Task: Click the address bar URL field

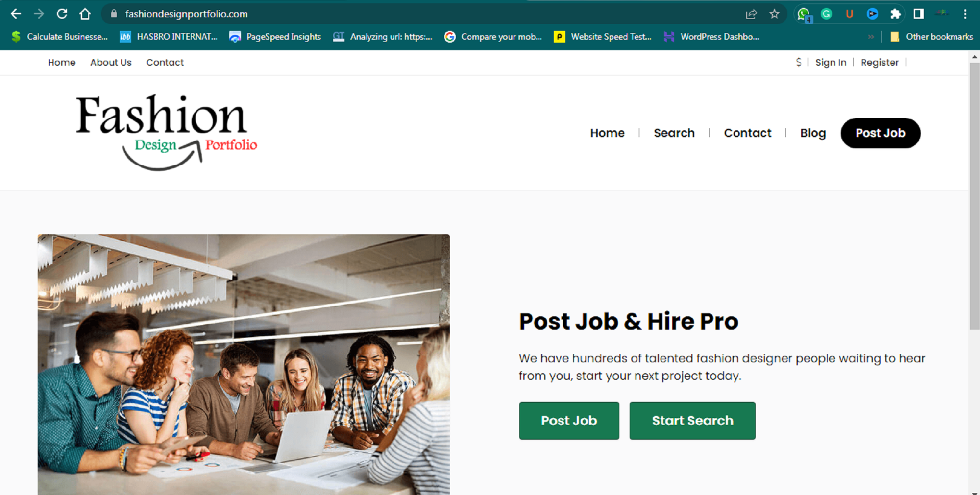Action: (x=421, y=14)
